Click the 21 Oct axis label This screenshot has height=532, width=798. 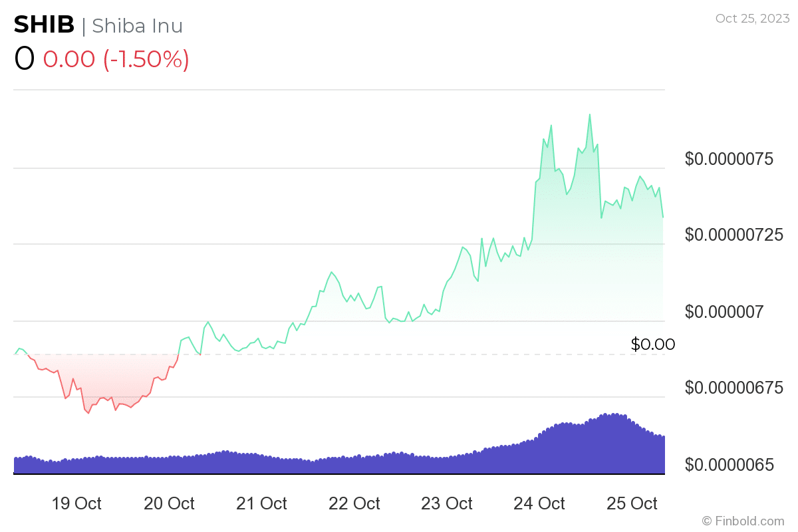261,503
